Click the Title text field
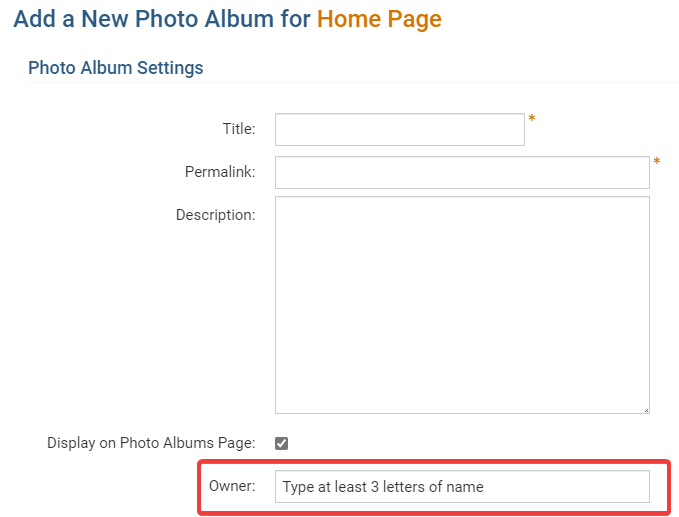This screenshot has width=679, height=517. point(399,129)
